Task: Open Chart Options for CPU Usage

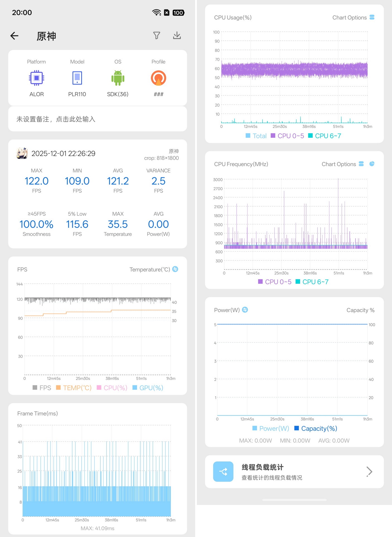Action: tap(353, 18)
